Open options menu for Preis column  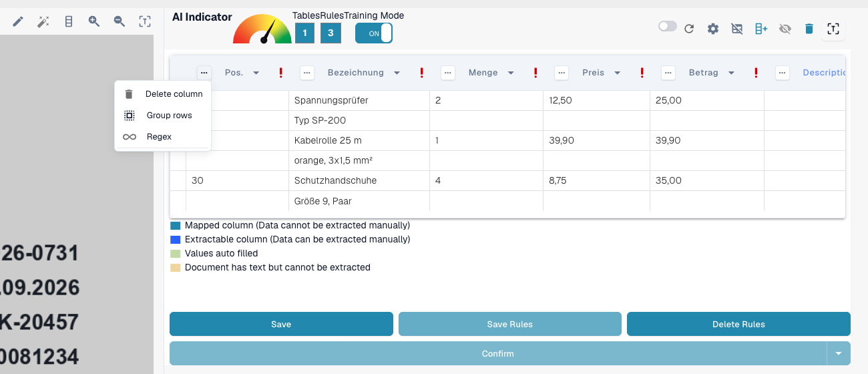pyautogui.click(x=562, y=73)
